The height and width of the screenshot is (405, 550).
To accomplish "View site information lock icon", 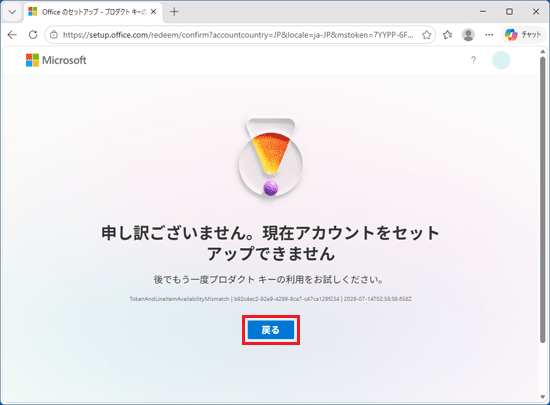I will pos(54,35).
